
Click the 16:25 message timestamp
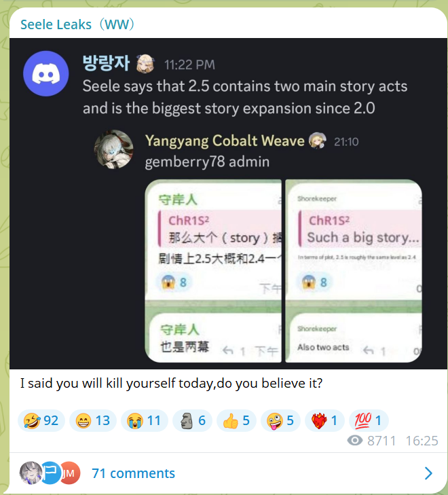(x=422, y=441)
